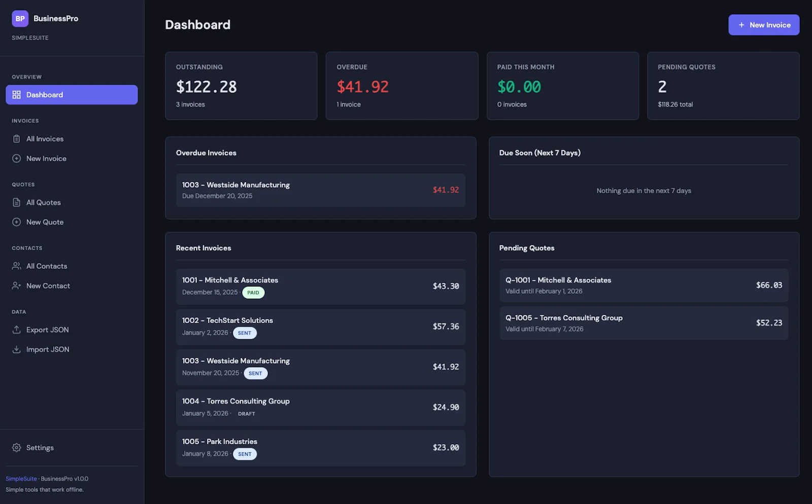Click the Import JSON download icon

pyautogui.click(x=16, y=349)
